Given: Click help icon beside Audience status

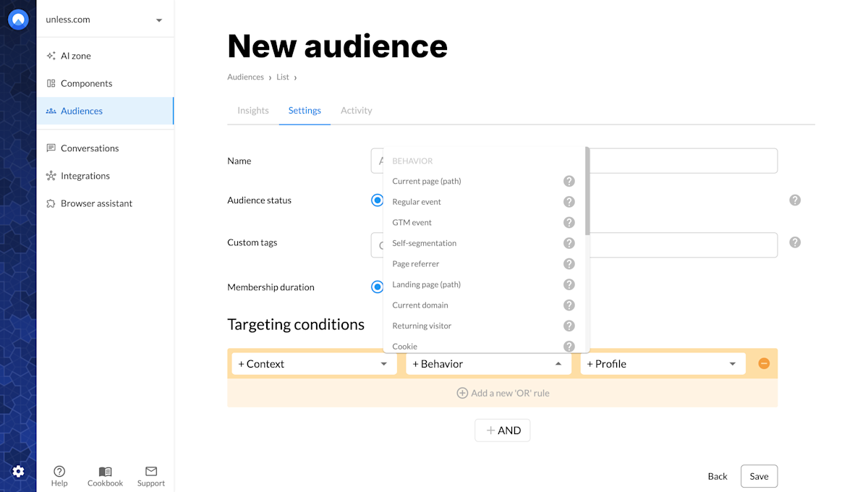Looking at the screenshot, I should click(795, 200).
